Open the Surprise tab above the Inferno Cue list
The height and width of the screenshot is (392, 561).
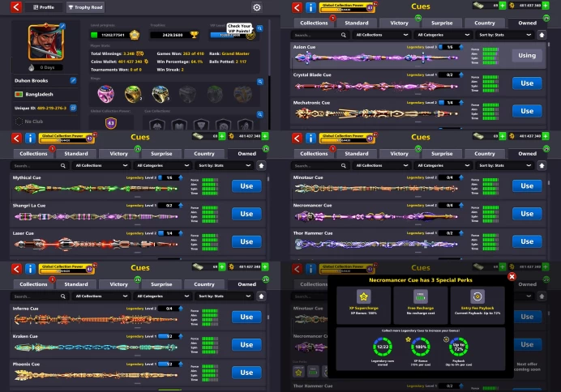tap(161, 284)
